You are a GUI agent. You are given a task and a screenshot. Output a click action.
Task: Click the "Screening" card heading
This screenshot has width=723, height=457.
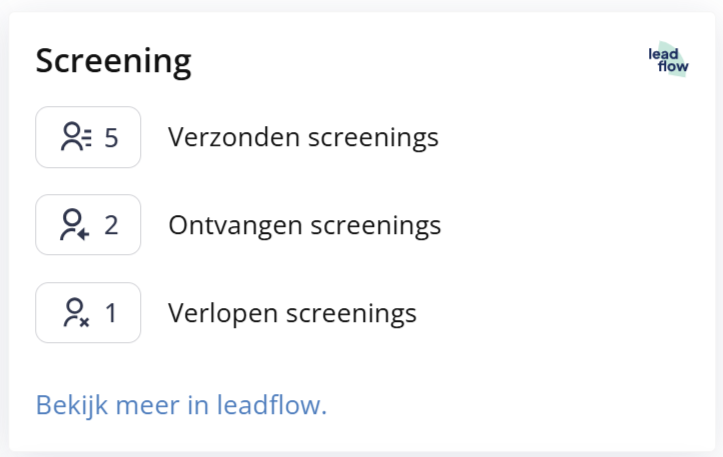(x=113, y=61)
